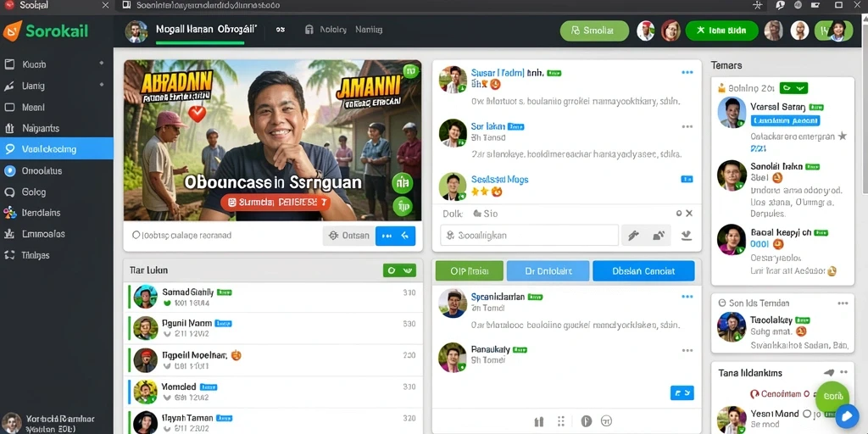Click the green Eorib floating button

point(832,397)
